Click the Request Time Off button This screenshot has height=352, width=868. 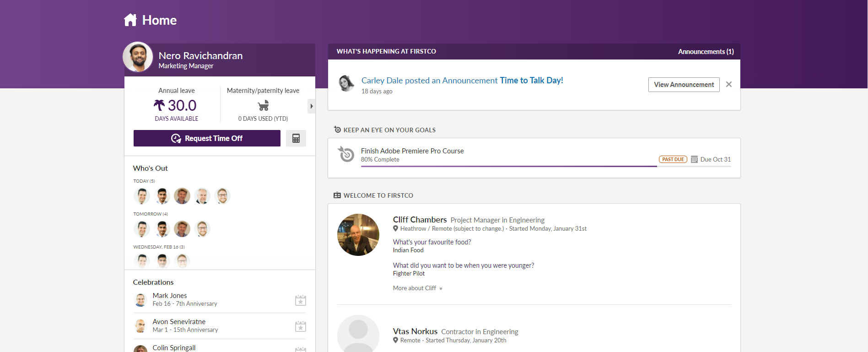pyautogui.click(x=207, y=138)
